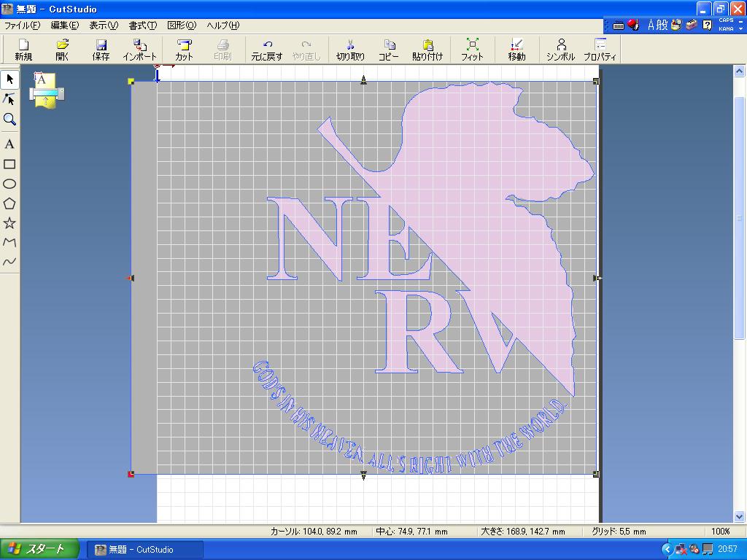This screenshot has height=560, width=747.
Task: Click the やり直し (Redo) icon
Action: 306,50
